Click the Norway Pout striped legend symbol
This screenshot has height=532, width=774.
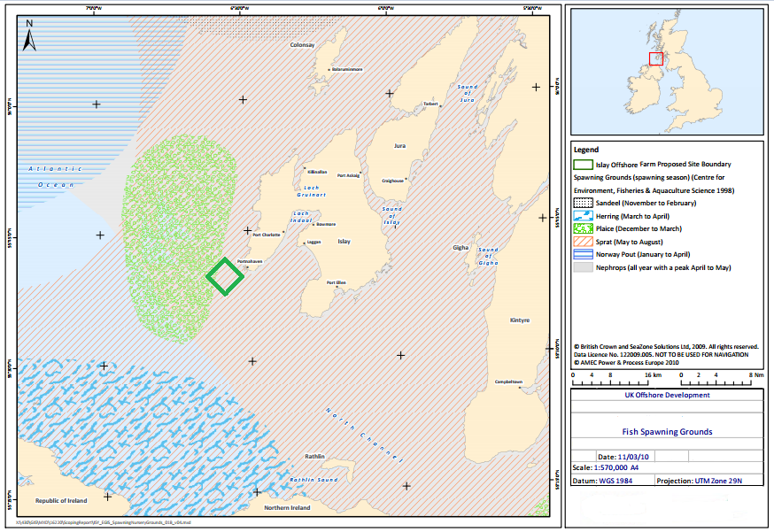pyautogui.click(x=583, y=254)
